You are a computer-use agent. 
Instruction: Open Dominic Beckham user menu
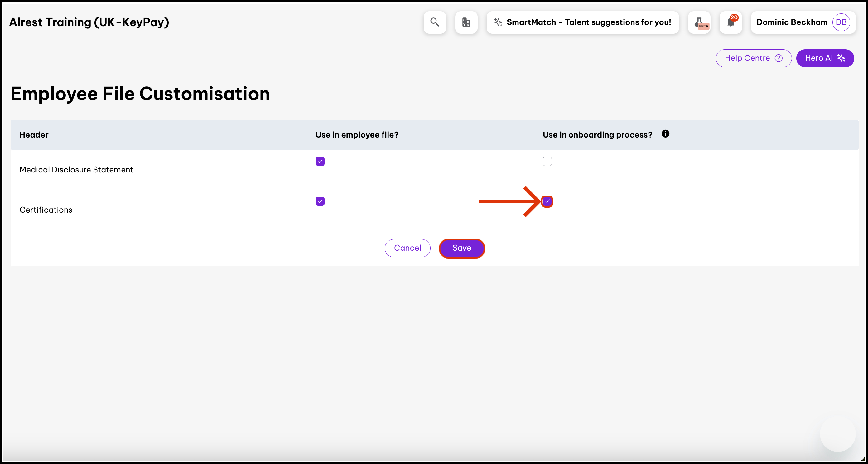pos(792,22)
